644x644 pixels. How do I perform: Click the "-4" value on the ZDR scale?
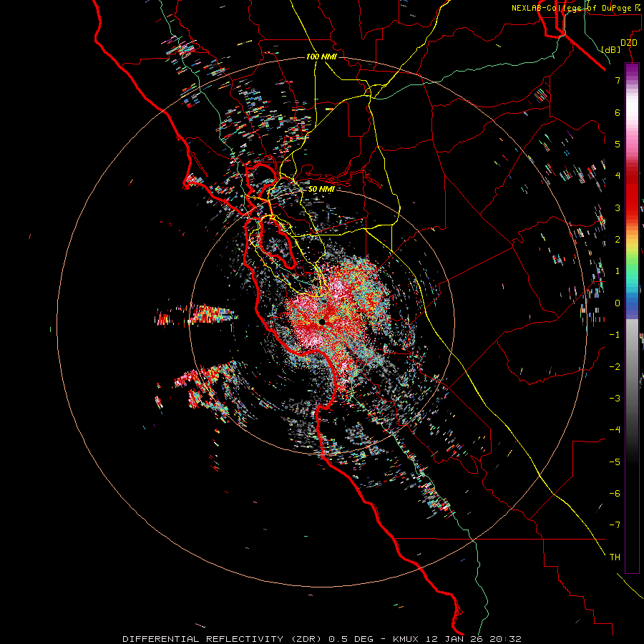615,430
